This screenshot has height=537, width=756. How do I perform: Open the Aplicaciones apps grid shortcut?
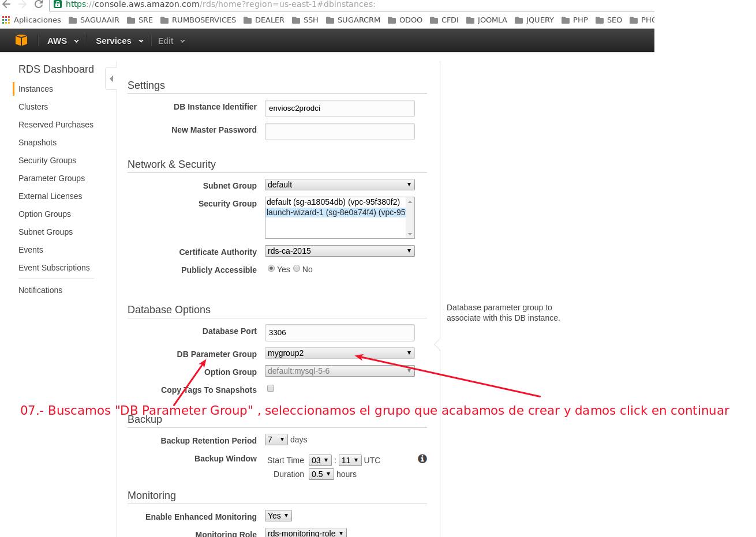pos(32,20)
